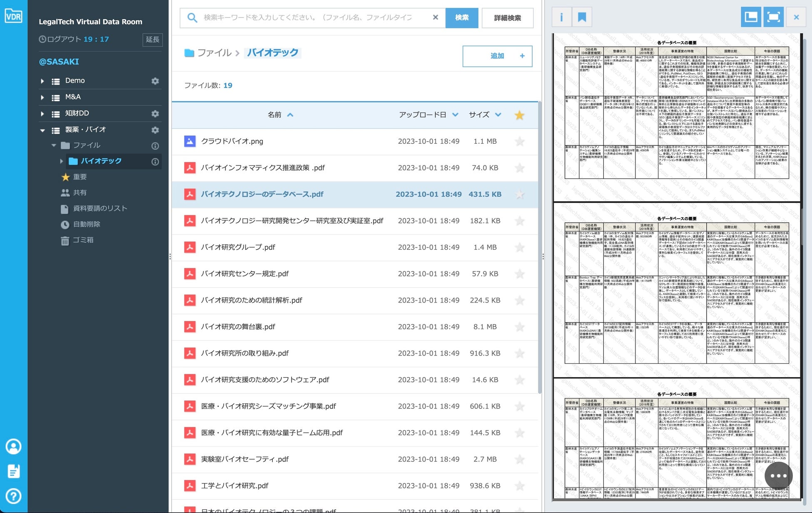
Task: Sort files by アップロード日 column arrow
Action: pos(455,115)
